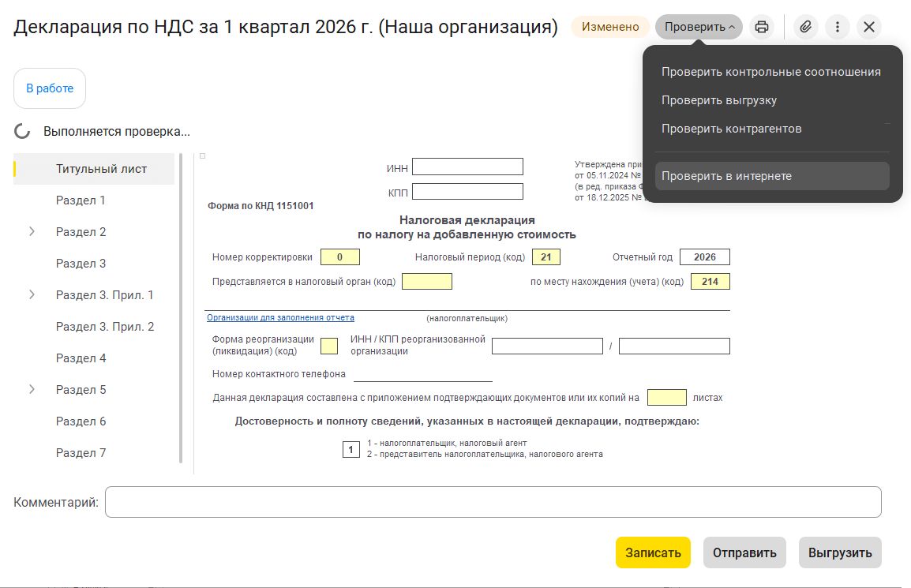This screenshot has height=588, width=911.
Task: Choose Проверить выгрузку from the menu
Action: tap(719, 100)
